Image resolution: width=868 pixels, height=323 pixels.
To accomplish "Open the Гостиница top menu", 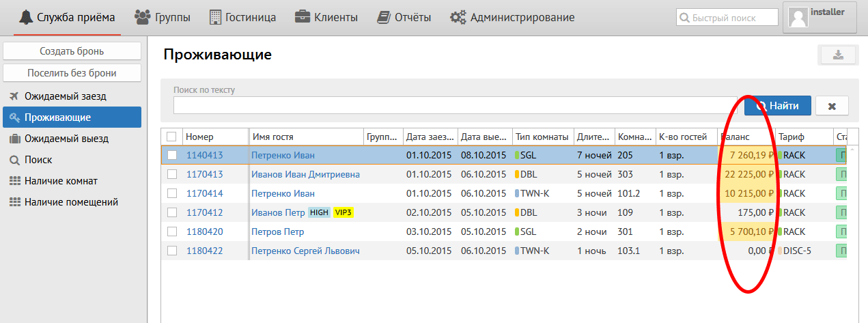I will click(242, 17).
